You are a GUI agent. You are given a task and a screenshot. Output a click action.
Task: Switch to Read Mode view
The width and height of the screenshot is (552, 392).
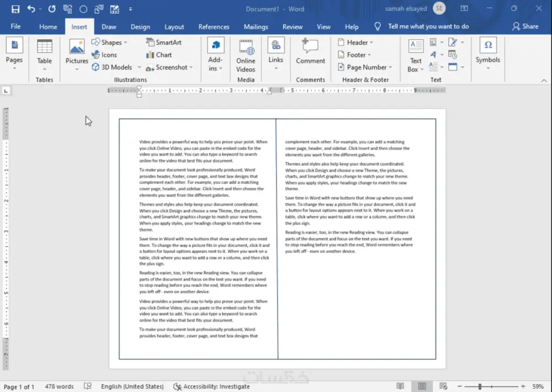coord(400,385)
